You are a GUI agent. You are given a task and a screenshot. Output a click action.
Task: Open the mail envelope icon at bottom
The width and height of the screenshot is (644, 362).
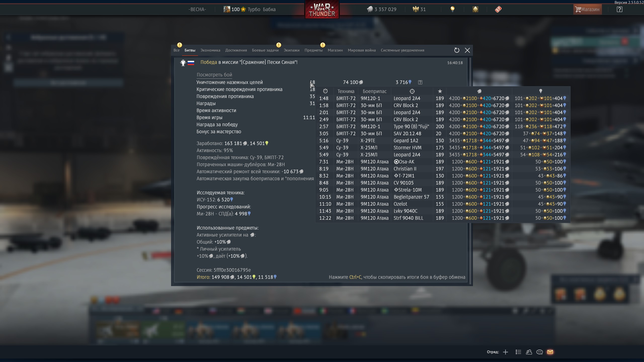tap(550, 352)
